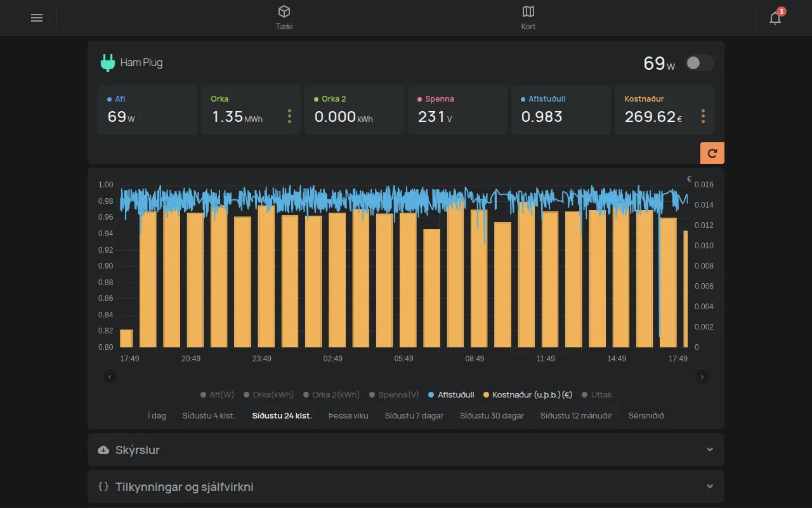Expand the Skýrslur section chevron
Image resolution: width=812 pixels, height=508 pixels.
pos(710,450)
